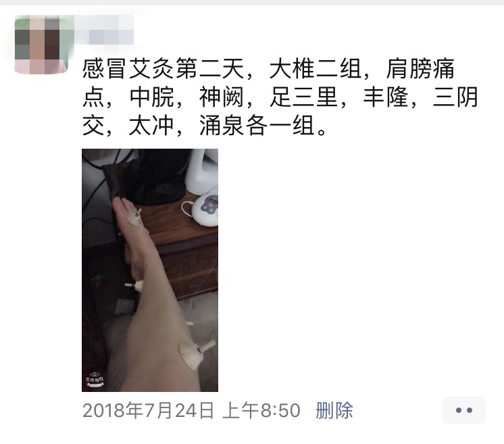The width and height of the screenshot is (504, 444).
Task: Click the post timestamp 2018年7月24日 上午8:50
Action: 191,410
